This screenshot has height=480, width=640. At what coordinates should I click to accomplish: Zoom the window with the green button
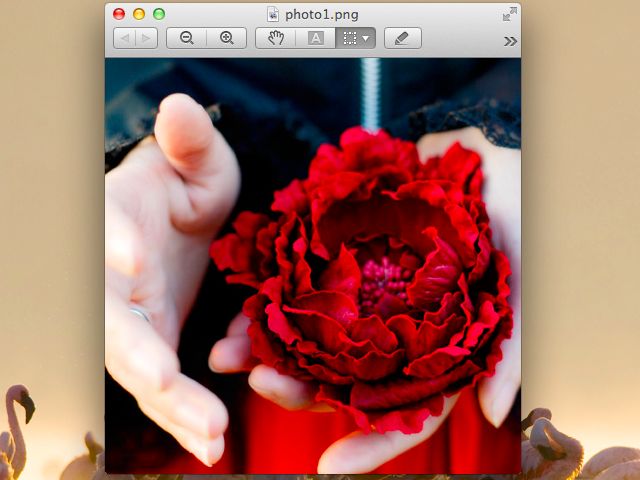(x=159, y=14)
